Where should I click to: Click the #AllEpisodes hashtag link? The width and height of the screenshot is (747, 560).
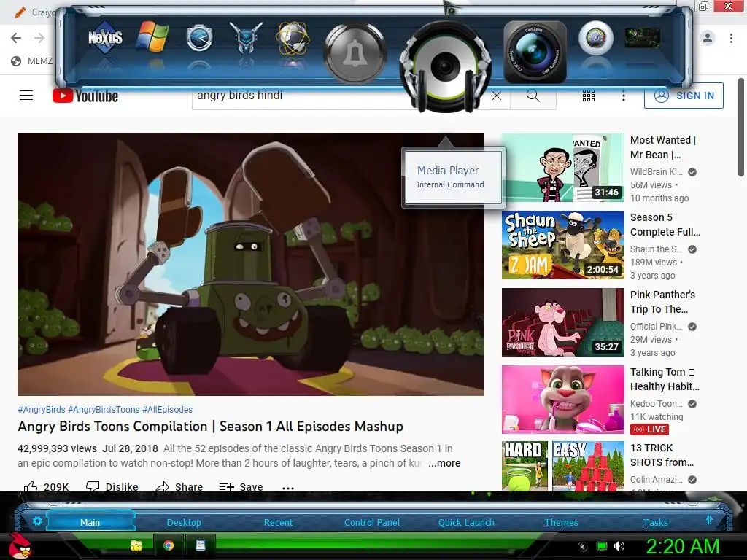[167, 410]
